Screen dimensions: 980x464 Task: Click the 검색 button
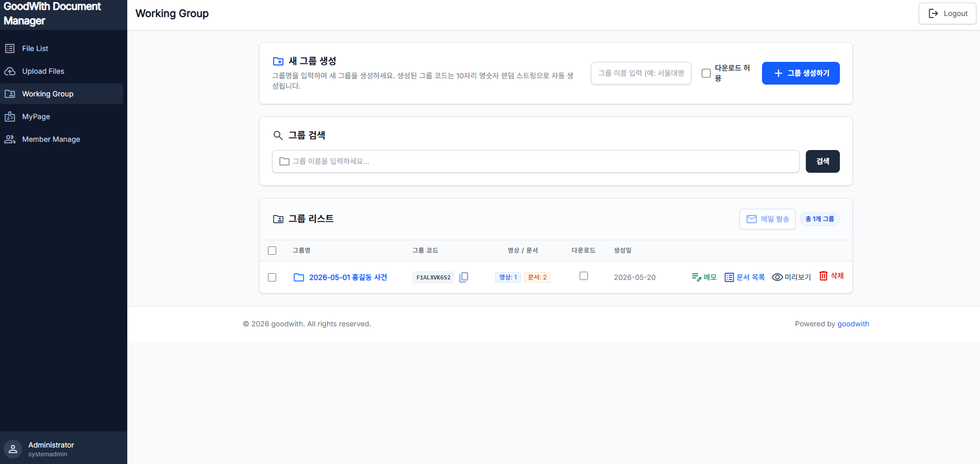[822, 161]
